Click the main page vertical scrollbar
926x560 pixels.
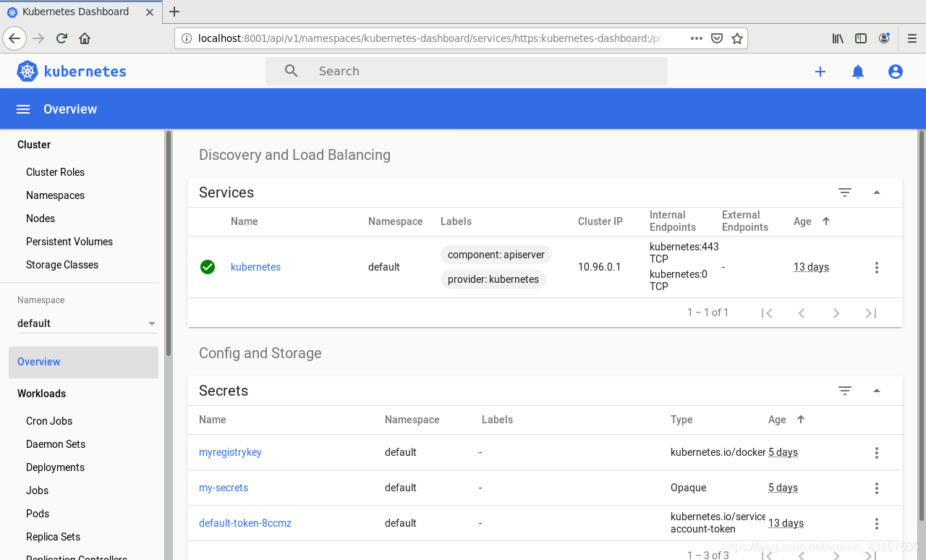point(922,326)
